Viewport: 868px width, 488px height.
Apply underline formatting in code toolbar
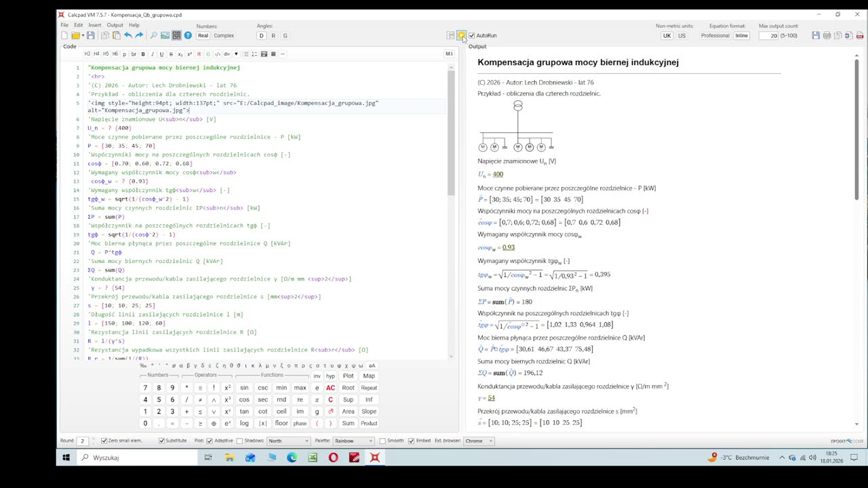[161, 54]
